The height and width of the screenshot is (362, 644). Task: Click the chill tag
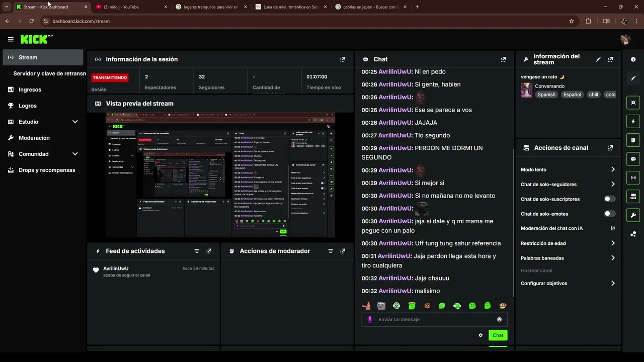pos(594,95)
